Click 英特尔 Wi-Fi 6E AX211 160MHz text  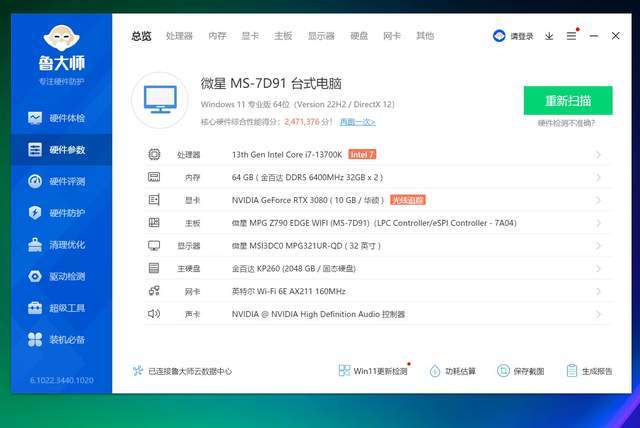point(289,291)
